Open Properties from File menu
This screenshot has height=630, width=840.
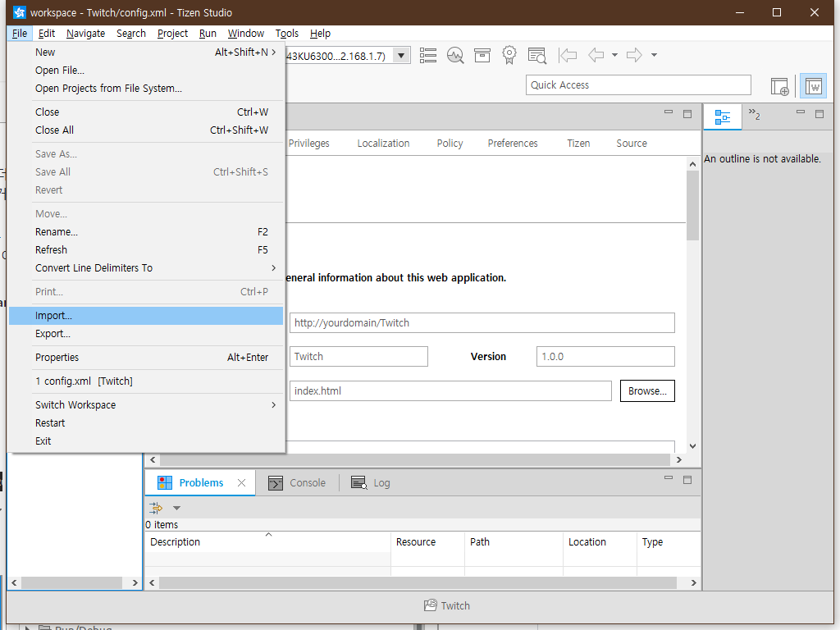coord(146,358)
